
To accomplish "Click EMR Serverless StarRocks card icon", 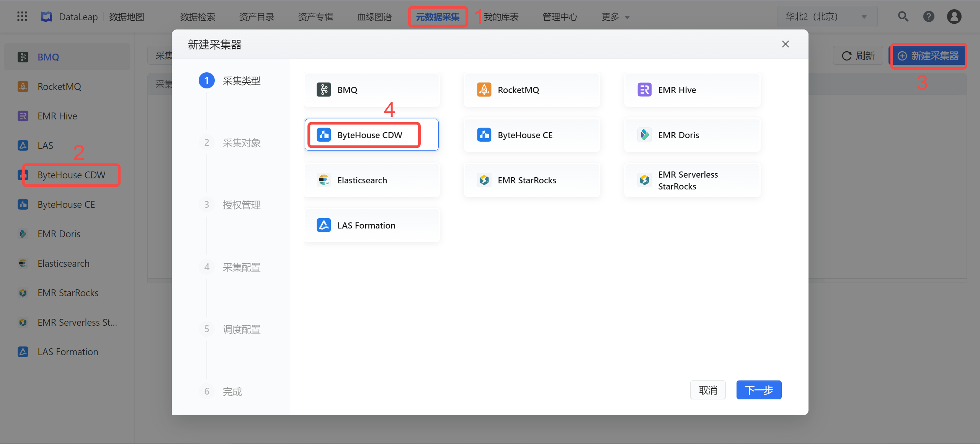I will 645,180.
